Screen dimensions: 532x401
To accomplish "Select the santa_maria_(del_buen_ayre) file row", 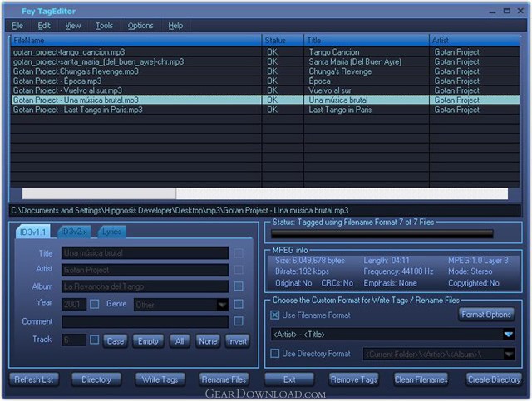I will (x=264, y=61).
